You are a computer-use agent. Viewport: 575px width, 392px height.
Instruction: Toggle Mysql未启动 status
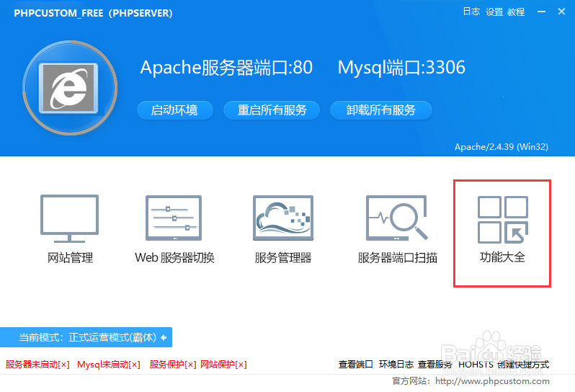(109, 365)
